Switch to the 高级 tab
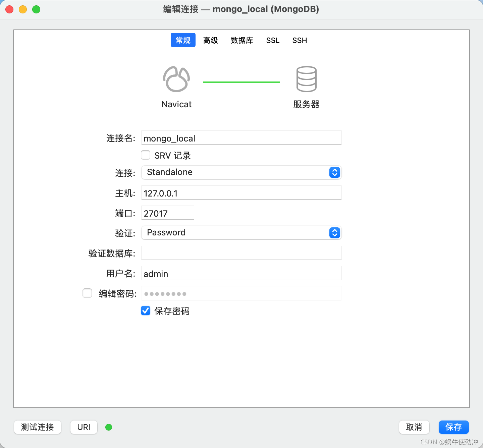The image size is (483, 448). tap(211, 40)
